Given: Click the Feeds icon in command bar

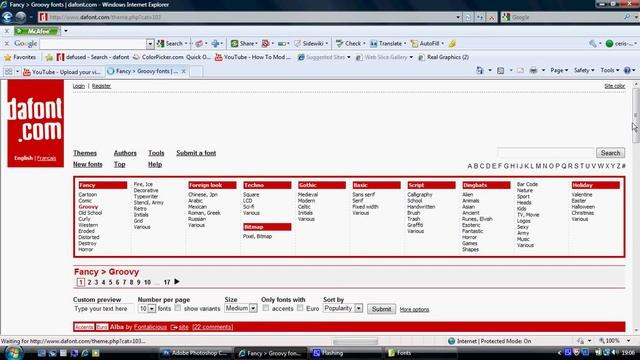Looking at the screenshot, I should pyautogui.click(x=501, y=70).
